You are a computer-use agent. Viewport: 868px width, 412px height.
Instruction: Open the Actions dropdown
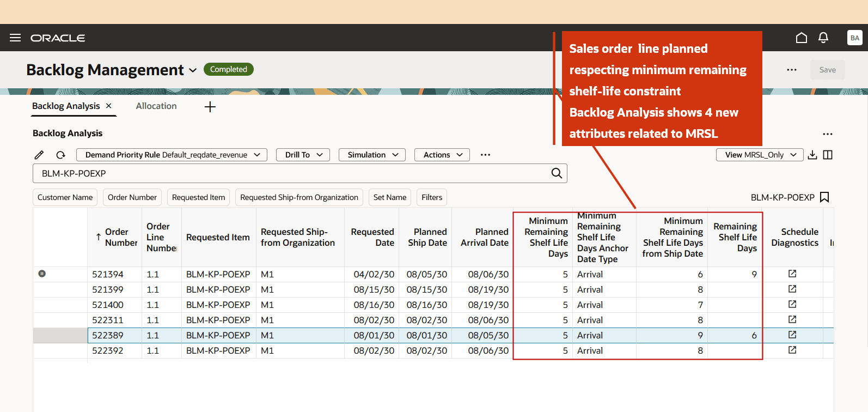click(442, 155)
